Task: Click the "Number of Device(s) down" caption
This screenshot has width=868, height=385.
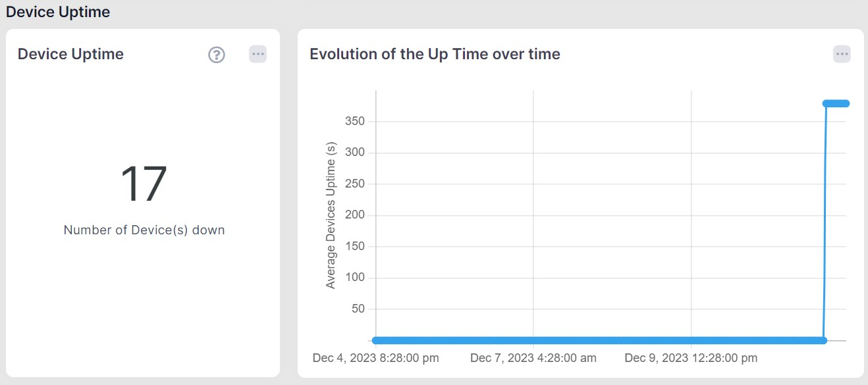Action: point(144,230)
